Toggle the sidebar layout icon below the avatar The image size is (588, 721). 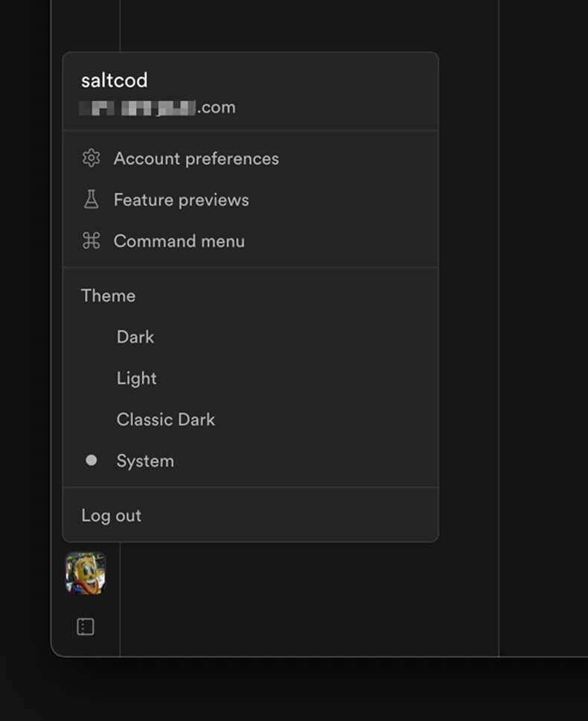[x=86, y=626]
